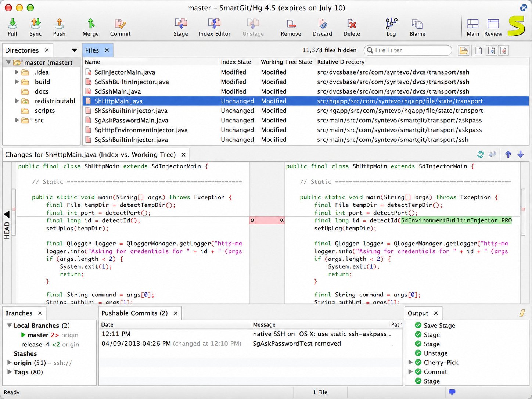532x399 pixels.
Task: Close the Changes diff tab
Action: [x=183, y=155]
